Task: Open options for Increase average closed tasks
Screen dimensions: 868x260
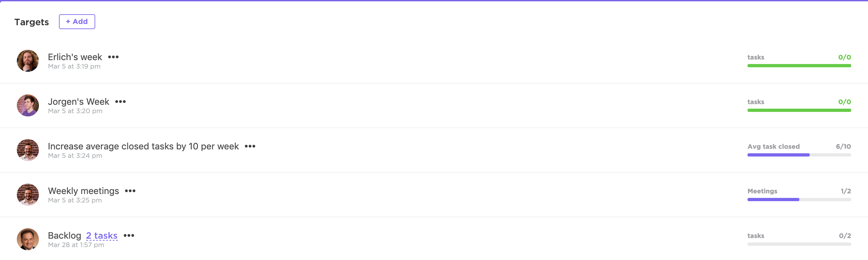Action: [x=250, y=146]
